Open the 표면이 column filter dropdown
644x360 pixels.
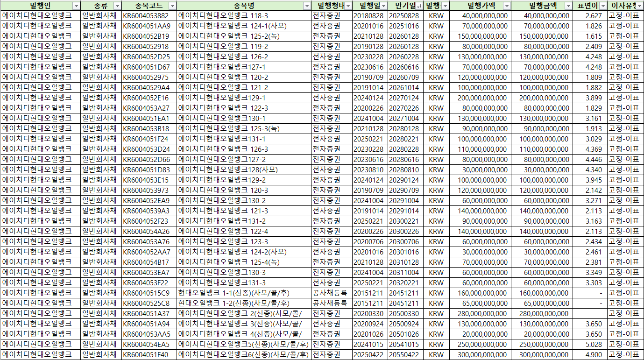tap(603, 6)
